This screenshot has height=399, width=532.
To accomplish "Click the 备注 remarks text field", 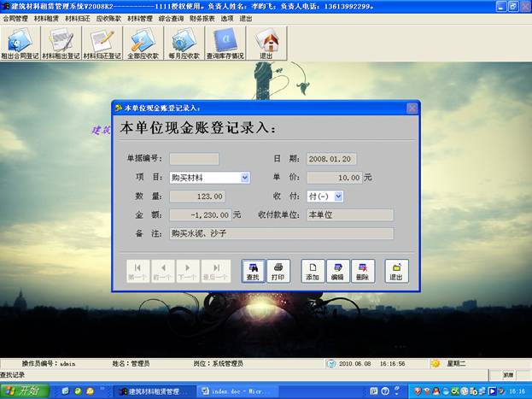I will 281,233.
